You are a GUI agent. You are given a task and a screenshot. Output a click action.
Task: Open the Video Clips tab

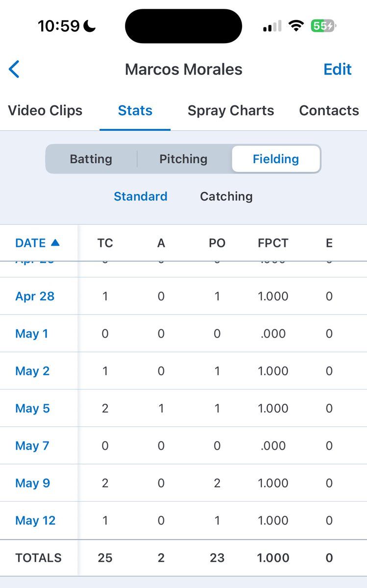[45, 110]
